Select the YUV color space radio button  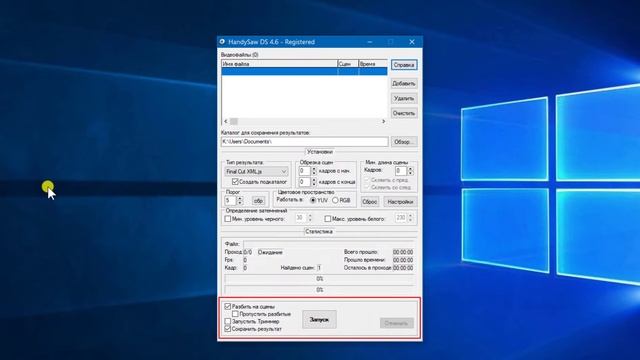(x=313, y=200)
